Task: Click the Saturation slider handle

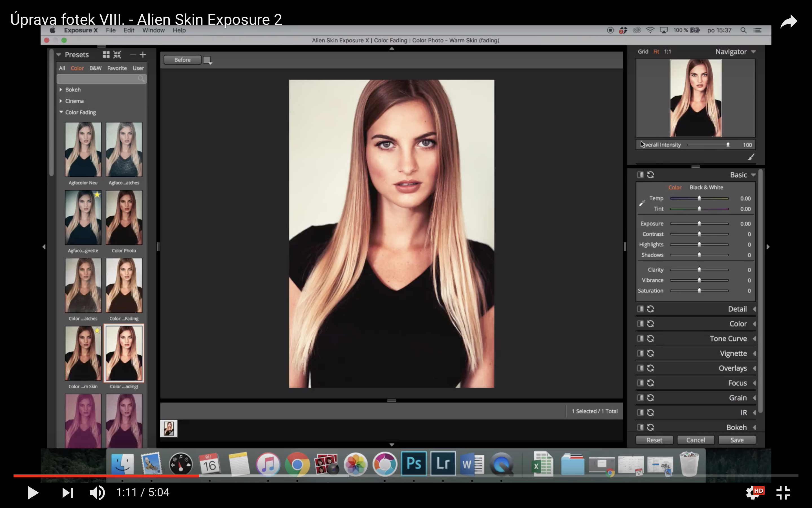Action: [x=699, y=291]
